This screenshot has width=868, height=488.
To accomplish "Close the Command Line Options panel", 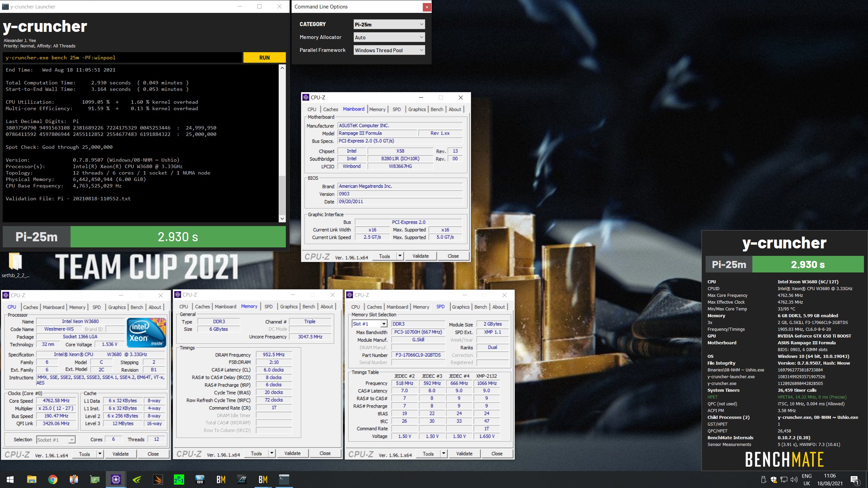I will [427, 7].
